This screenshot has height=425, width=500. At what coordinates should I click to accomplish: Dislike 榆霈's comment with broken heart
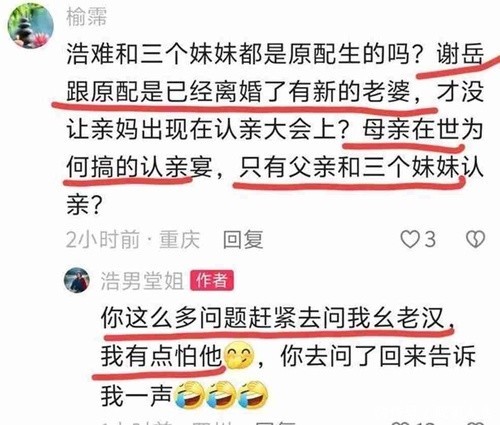click(x=475, y=239)
